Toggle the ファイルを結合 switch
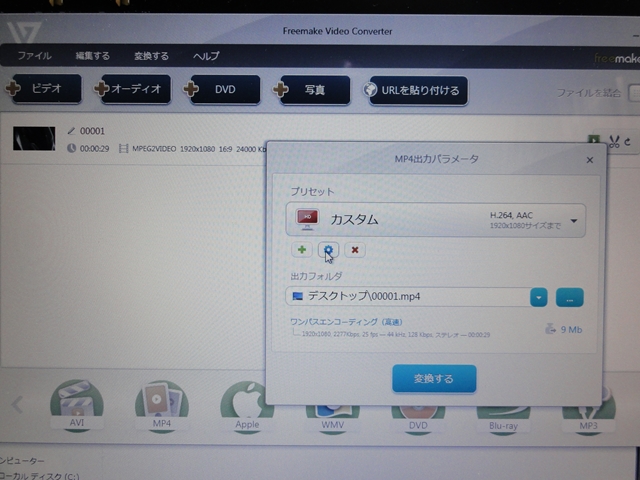The height and width of the screenshot is (480, 640). pos(634,93)
